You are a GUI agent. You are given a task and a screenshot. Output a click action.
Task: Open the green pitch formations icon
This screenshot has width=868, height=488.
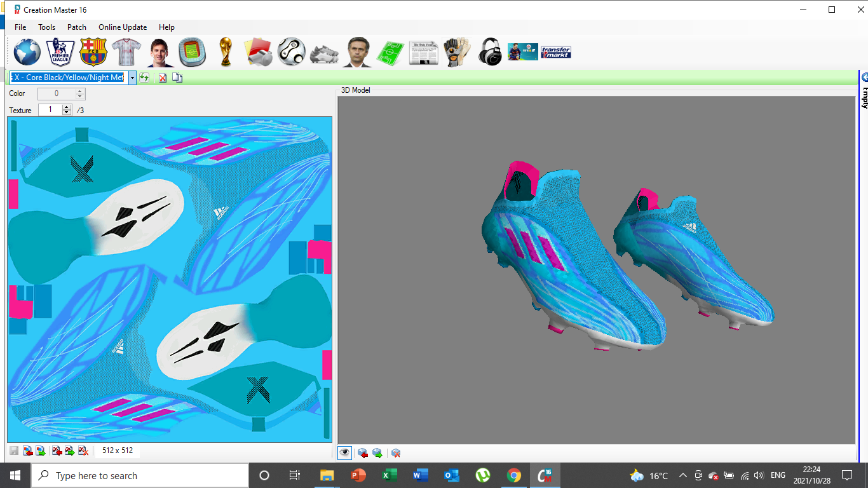390,52
